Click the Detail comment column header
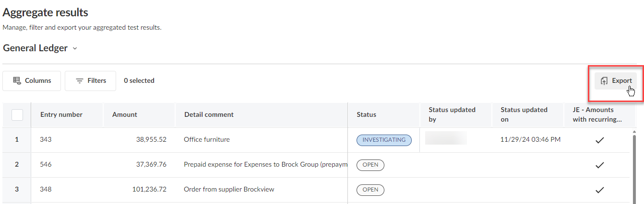Screen dimensions: 644x204 (209, 115)
